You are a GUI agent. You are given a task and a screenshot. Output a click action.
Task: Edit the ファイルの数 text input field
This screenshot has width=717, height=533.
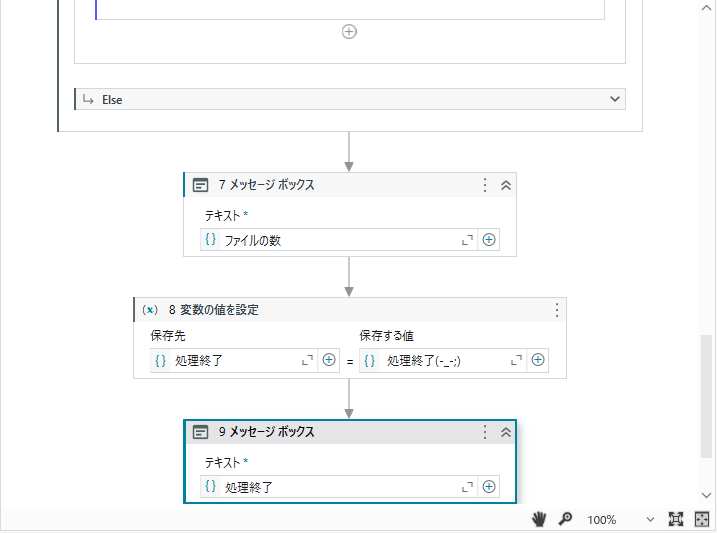(x=338, y=240)
